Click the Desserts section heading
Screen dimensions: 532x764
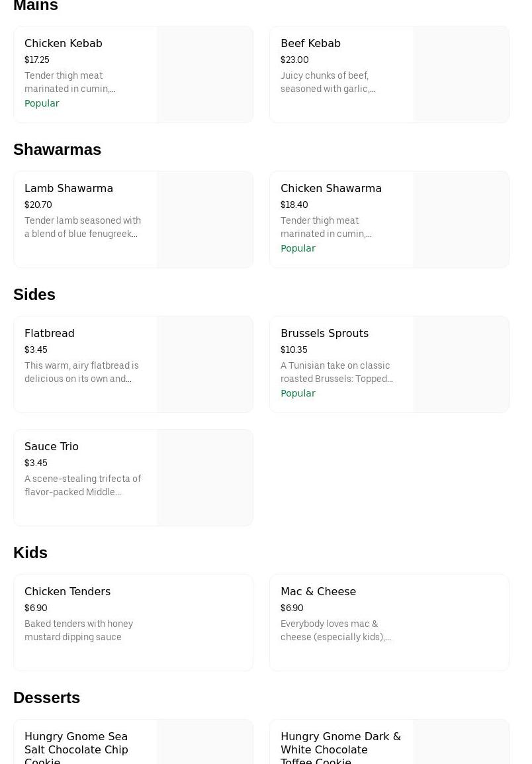(x=46, y=698)
